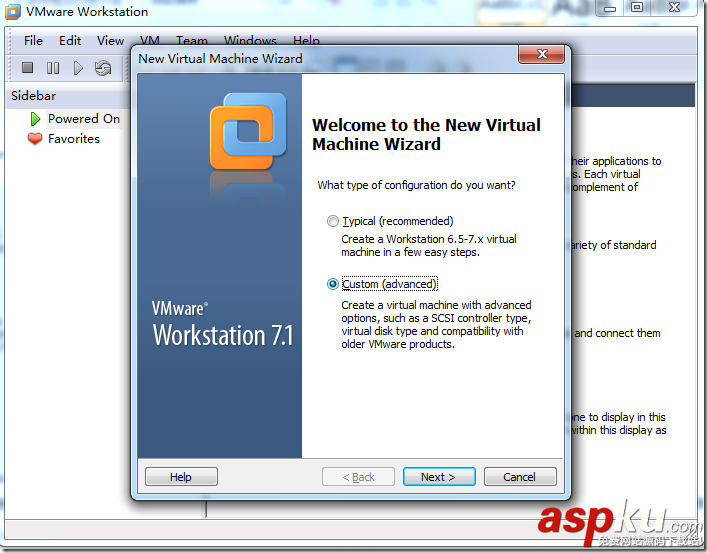The height and width of the screenshot is (553, 708).
Task: Select Powered On in the sidebar
Action: (84, 119)
